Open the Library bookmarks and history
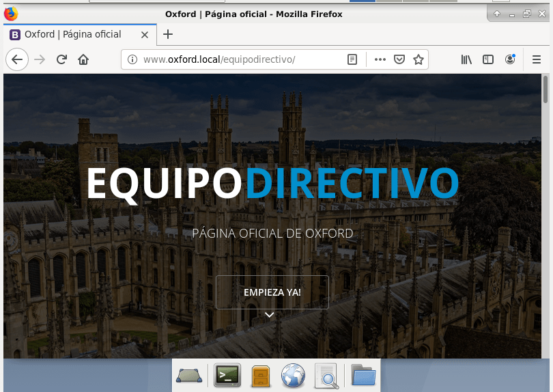The image size is (553, 392). point(466,59)
